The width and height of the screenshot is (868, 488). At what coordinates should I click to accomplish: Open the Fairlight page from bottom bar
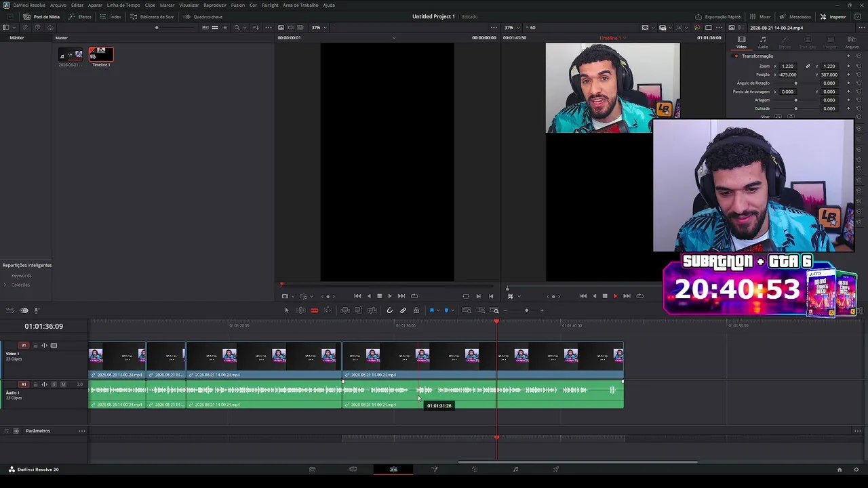coord(515,470)
